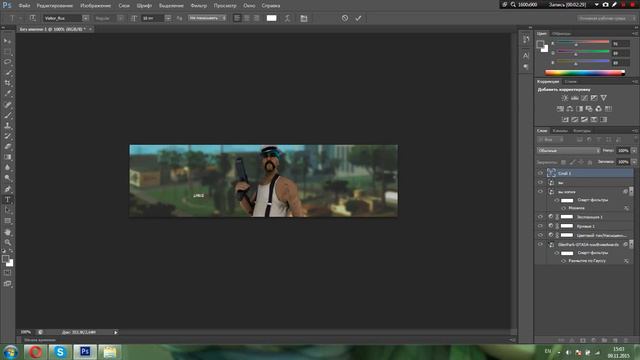Open the Color panel flyout menu
This screenshot has height=360, width=640.
click(x=635, y=33)
